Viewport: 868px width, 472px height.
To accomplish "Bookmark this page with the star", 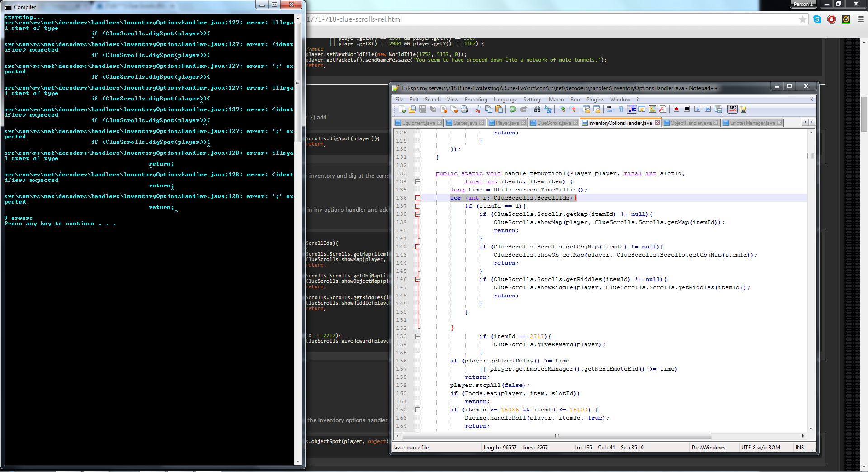I will click(x=802, y=19).
